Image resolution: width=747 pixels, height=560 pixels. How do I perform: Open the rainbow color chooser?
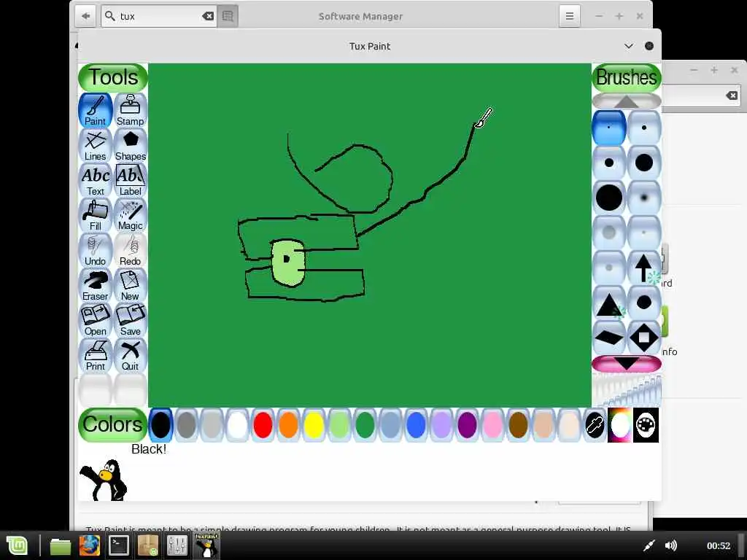pyautogui.click(x=620, y=425)
